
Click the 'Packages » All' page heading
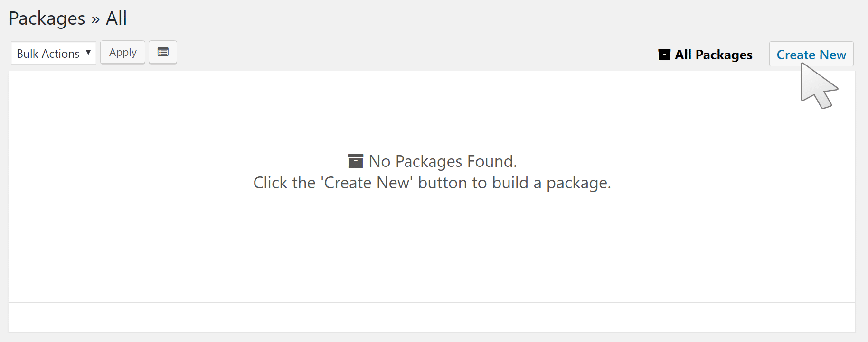(x=68, y=18)
